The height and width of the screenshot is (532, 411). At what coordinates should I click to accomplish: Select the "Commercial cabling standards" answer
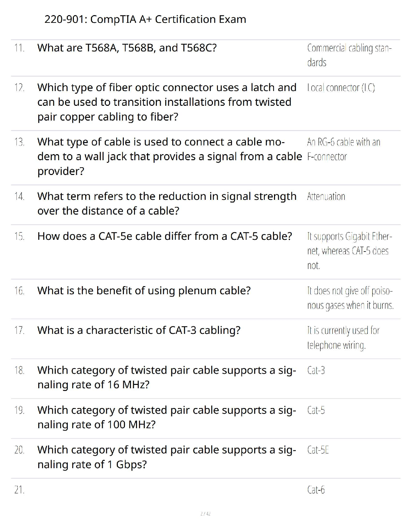[x=349, y=55]
